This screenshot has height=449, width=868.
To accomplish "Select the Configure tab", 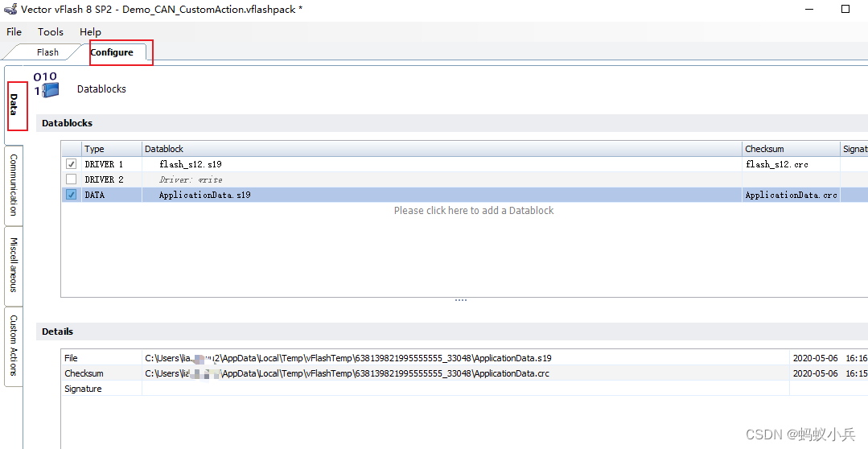I will pyautogui.click(x=112, y=52).
